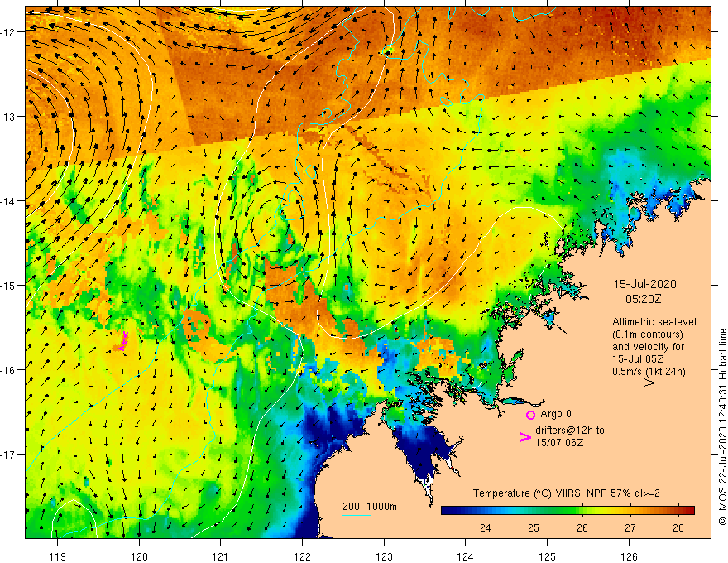The height and width of the screenshot is (563, 728).
Task: Click the longitude '121' axis label
Action: [221, 556]
